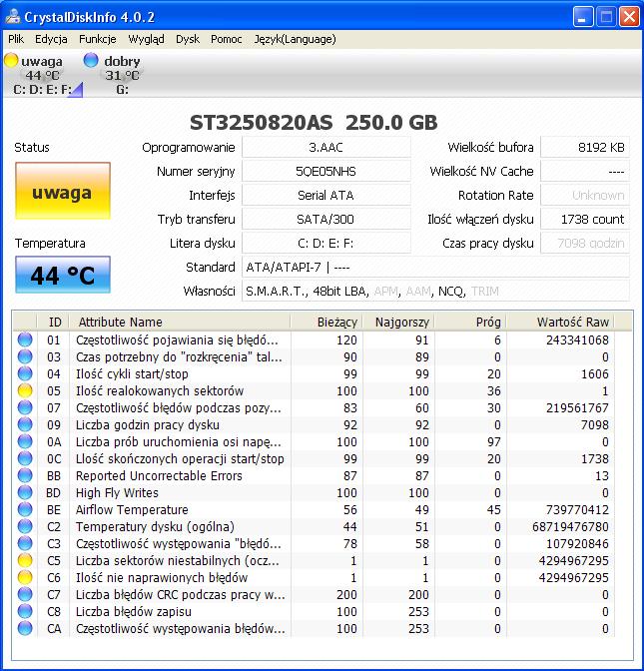Click status orb for attribute 03 row
Screen dimensions: 644x671
tap(25, 356)
